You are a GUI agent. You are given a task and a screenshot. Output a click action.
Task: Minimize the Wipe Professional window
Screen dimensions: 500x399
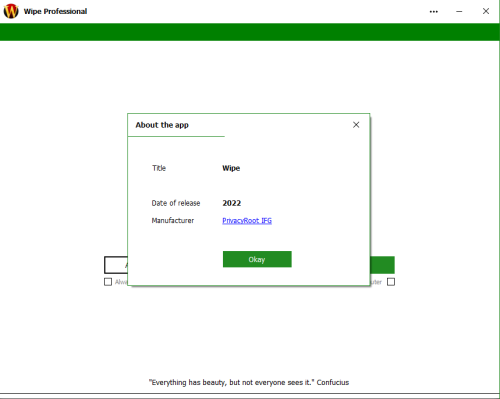pos(459,12)
